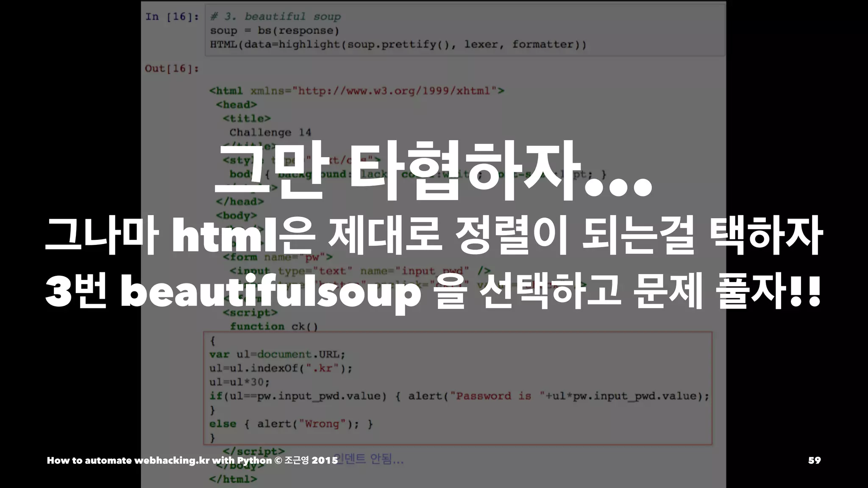The image size is (868, 488).
Task: Click the '# 3. beautiful soup' comment line
Action: pyautogui.click(x=275, y=17)
